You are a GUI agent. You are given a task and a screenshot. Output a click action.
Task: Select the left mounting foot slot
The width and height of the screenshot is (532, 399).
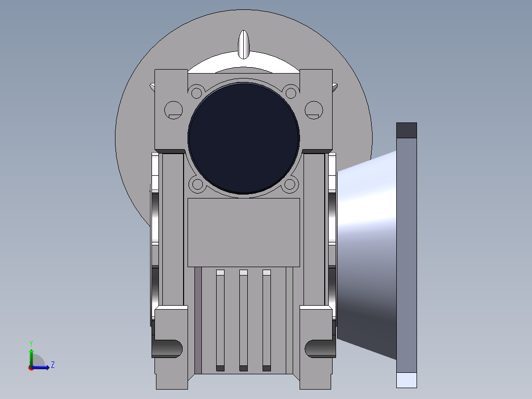[169, 348]
